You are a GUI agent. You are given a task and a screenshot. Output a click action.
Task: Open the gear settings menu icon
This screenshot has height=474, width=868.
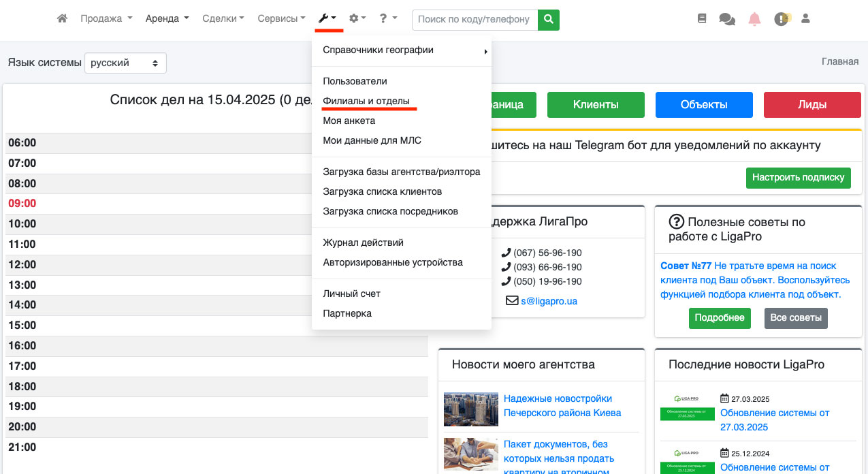point(357,19)
